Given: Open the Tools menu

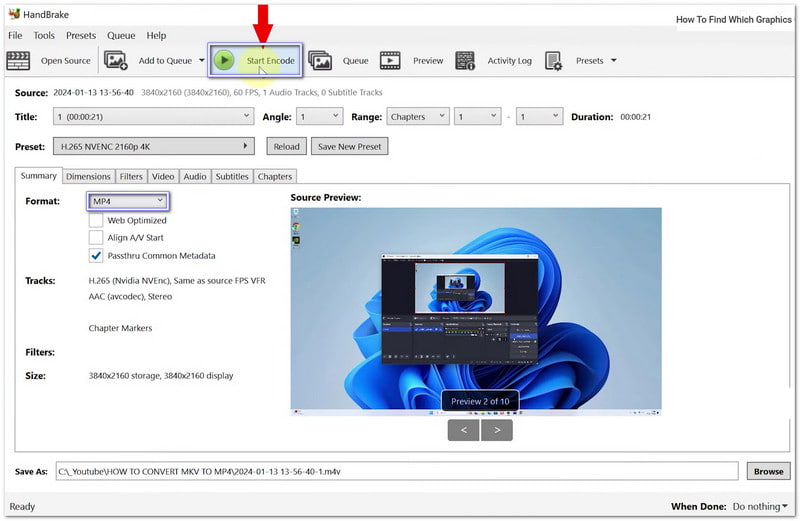Looking at the screenshot, I should (44, 35).
